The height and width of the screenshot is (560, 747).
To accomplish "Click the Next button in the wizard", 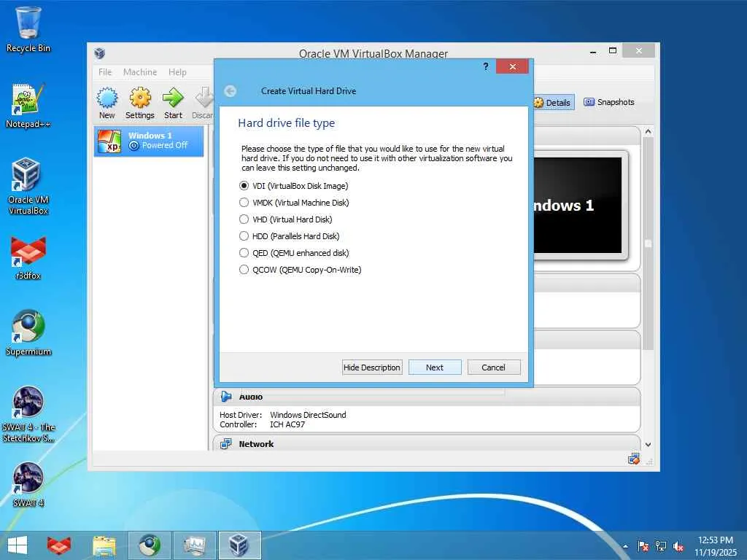I will coord(435,367).
